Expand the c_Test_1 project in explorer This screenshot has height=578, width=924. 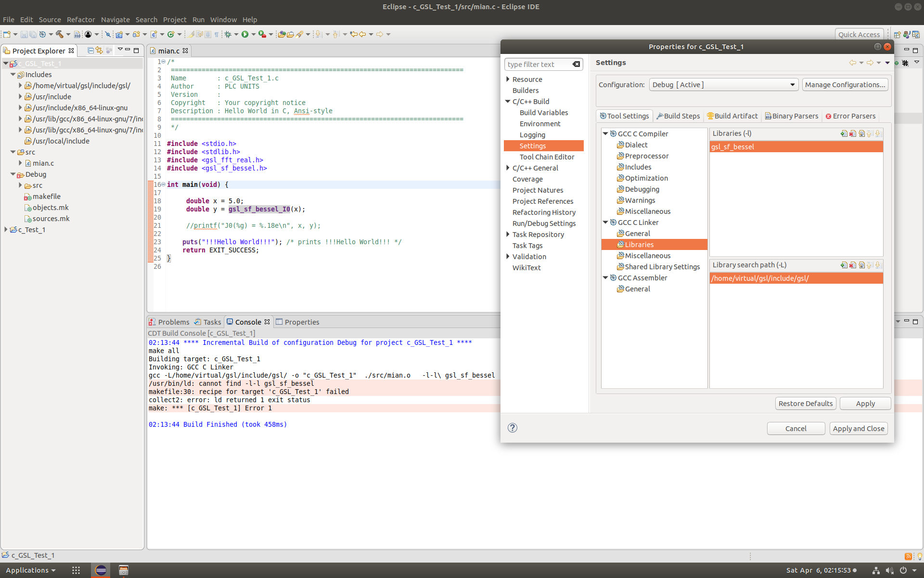pyautogui.click(x=6, y=230)
